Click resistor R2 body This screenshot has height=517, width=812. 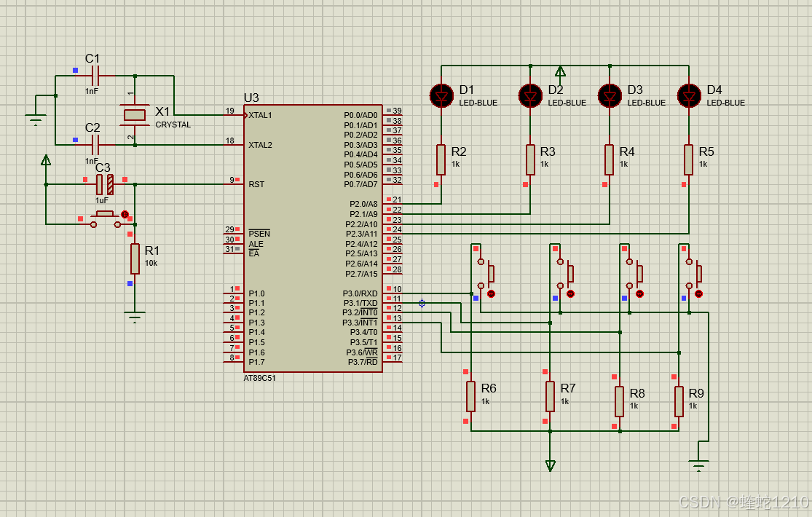[x=441, y=159]
